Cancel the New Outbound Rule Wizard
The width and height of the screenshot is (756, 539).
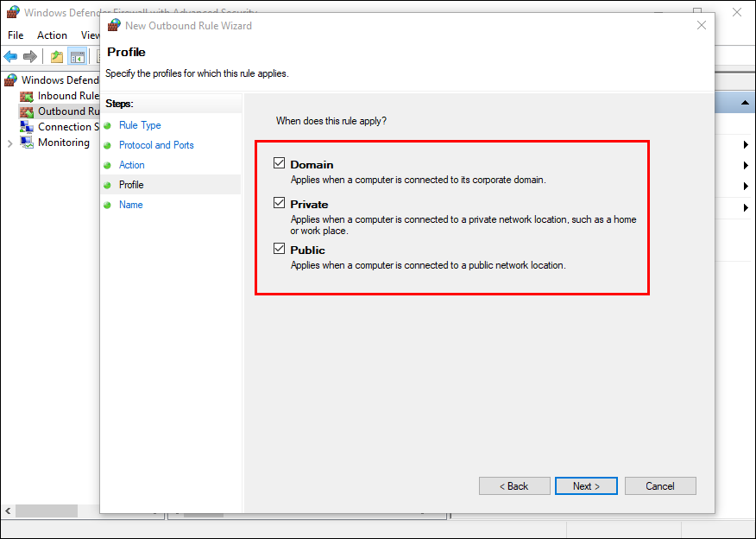point(660,486)
